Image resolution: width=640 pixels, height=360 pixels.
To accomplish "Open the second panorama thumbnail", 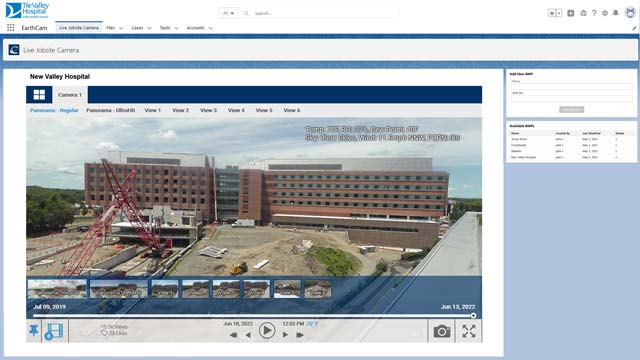I will tap(118, 289).
